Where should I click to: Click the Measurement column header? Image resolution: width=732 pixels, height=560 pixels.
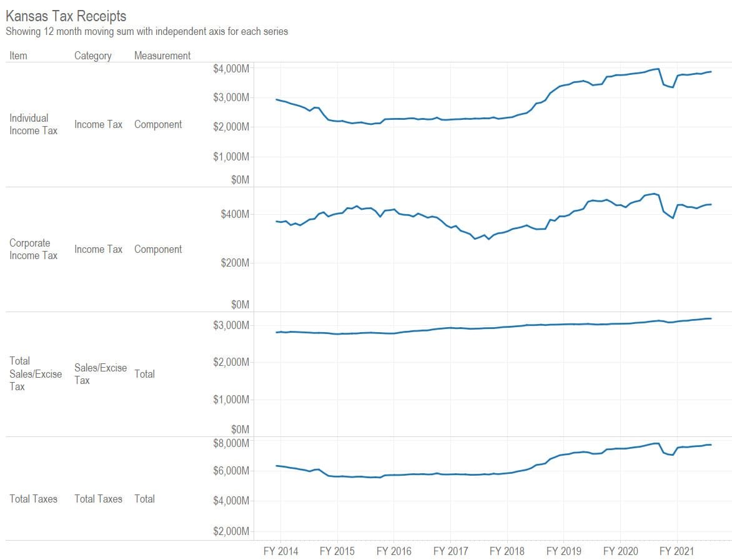coord(162,56)
